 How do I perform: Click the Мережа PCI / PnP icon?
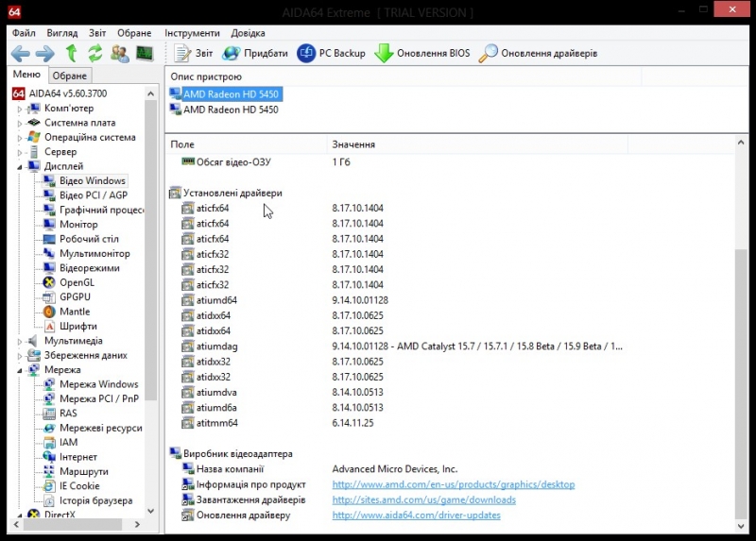[x=49, y=398]
